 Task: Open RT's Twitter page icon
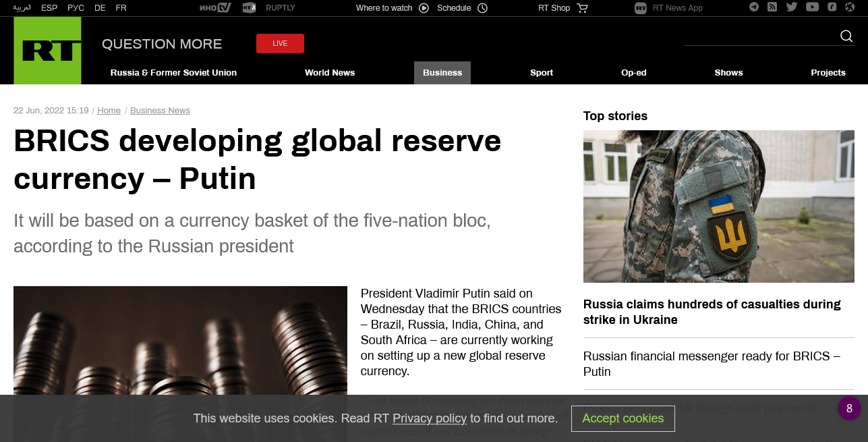click(x=792, y=7)
